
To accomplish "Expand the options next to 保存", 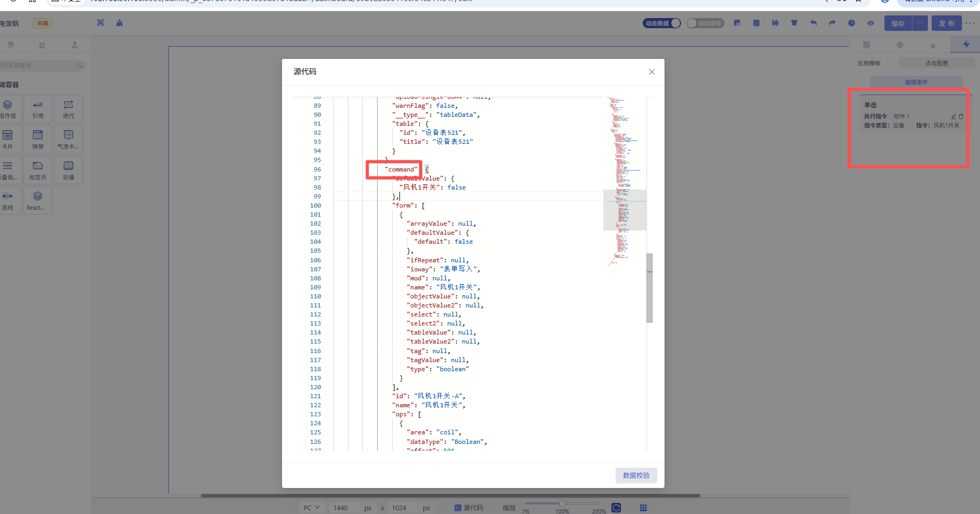I will point(920,23).
